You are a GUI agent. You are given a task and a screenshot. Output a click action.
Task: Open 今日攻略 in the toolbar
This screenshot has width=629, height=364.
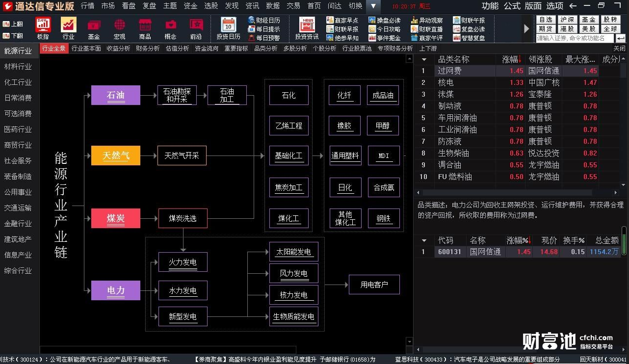[x=385, y=29]
